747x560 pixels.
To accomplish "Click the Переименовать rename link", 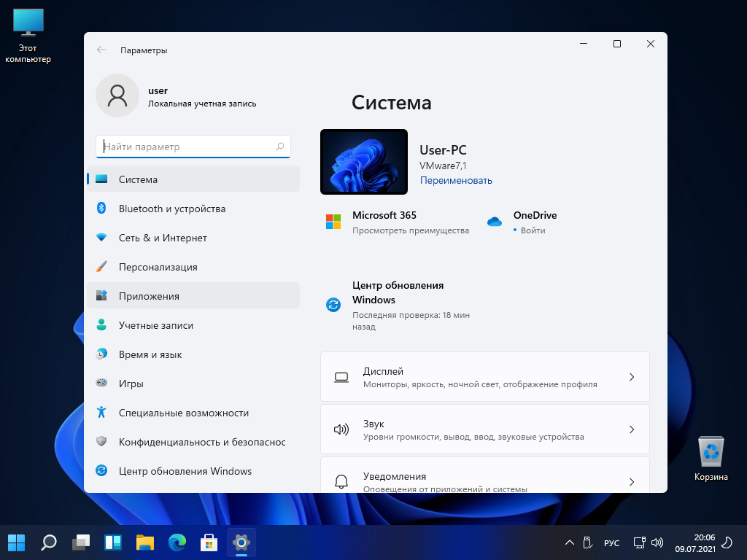I will [456, 180].
